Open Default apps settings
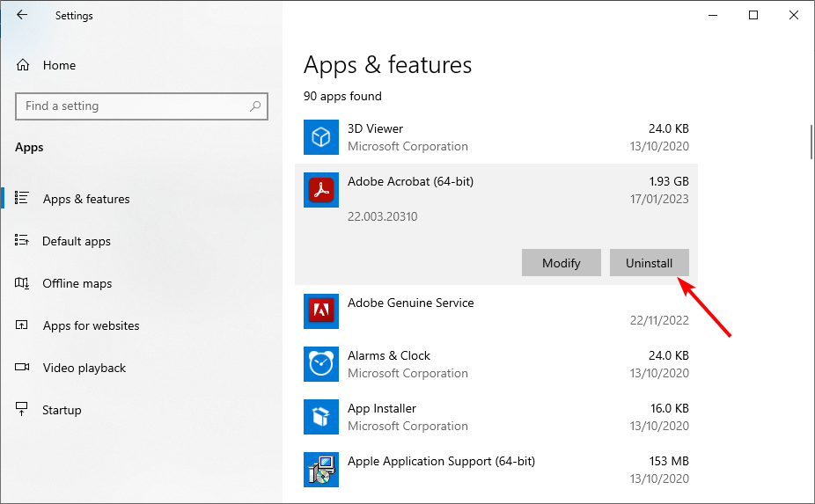 pyautogui.click(x=77, y=242)
